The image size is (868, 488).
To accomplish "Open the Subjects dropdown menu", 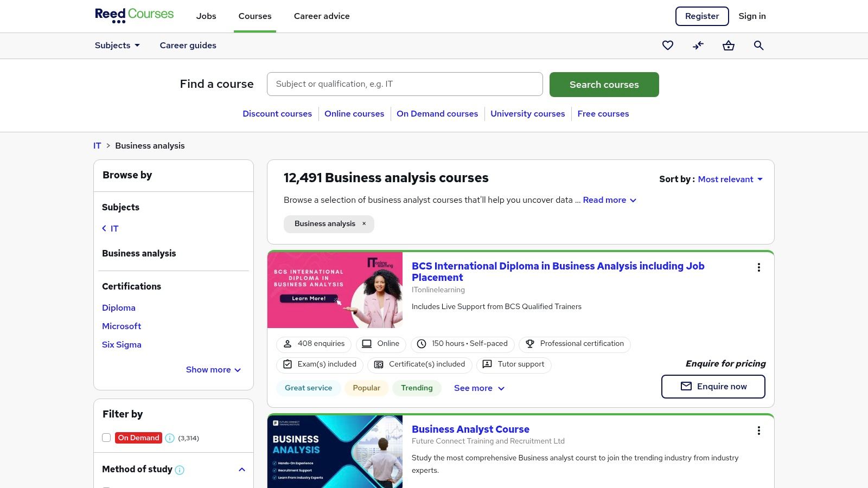I will click(x=117, y=46).
